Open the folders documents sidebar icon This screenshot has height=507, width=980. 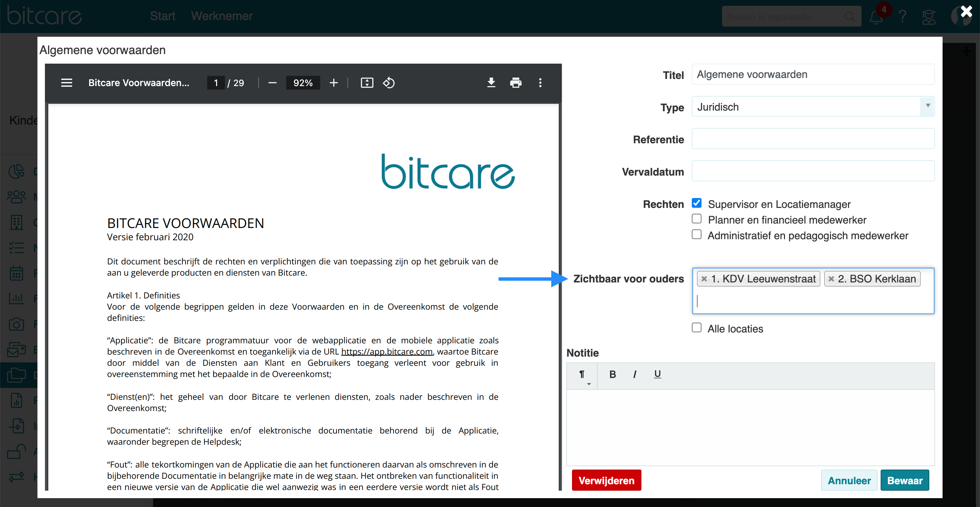[x=16, y=375]
